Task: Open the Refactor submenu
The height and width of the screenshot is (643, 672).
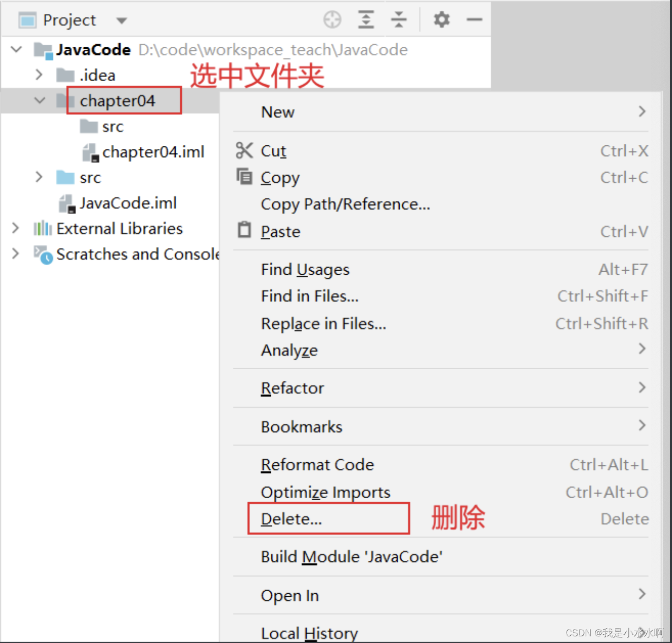Action: [441, 388]
